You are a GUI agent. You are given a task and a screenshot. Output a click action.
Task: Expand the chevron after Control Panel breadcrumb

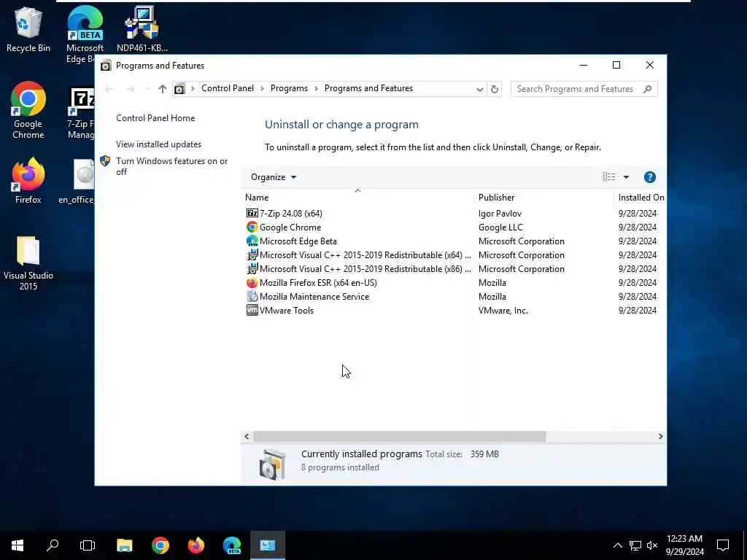pyautogui.click(x=262, y=88)
